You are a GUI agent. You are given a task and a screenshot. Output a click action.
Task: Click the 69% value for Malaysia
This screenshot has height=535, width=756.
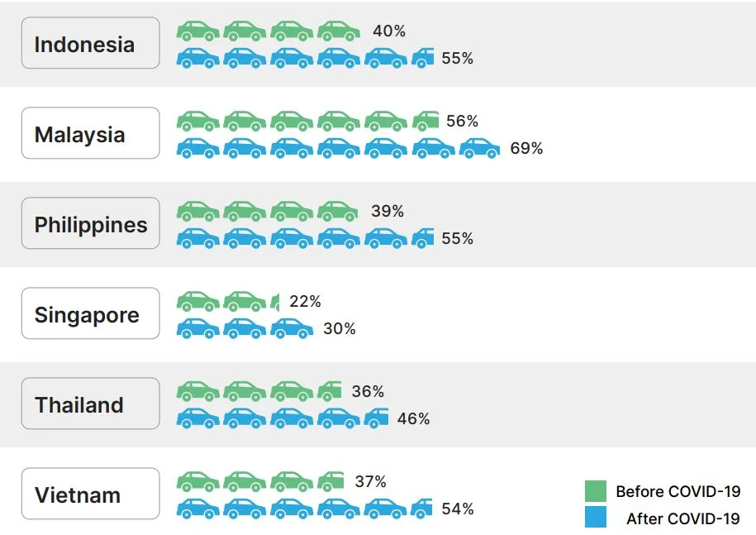526,148
